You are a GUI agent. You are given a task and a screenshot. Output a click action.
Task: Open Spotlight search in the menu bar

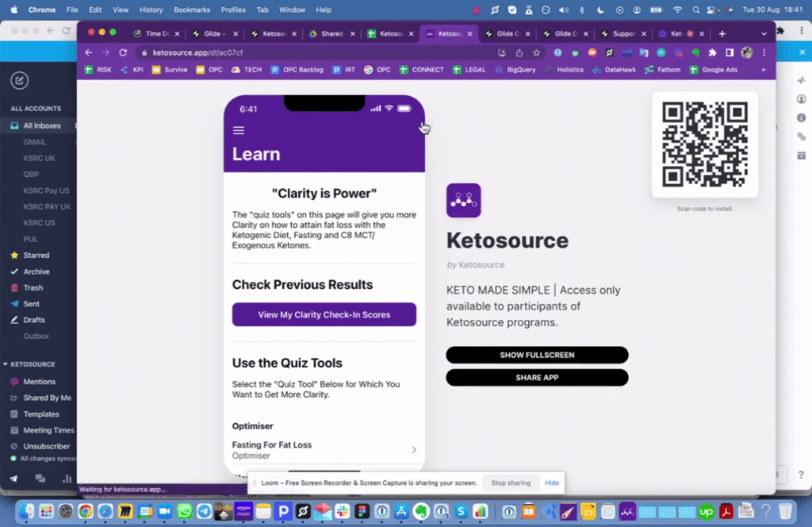click(695, 10)
